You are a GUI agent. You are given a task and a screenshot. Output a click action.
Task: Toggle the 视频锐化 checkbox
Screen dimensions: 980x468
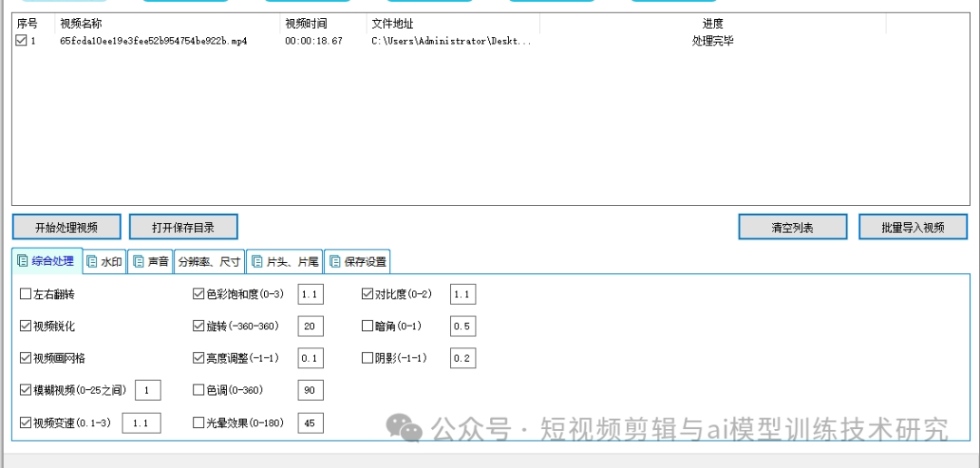pos(25,326)
